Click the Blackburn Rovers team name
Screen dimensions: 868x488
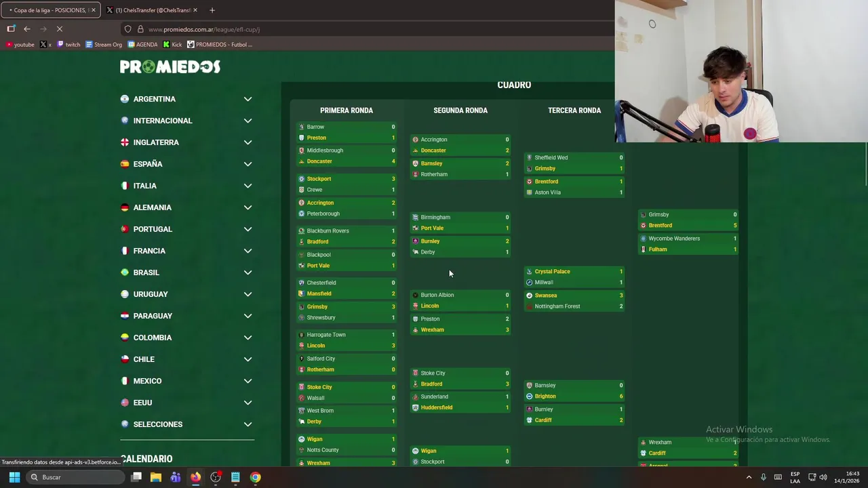(328, 231)
